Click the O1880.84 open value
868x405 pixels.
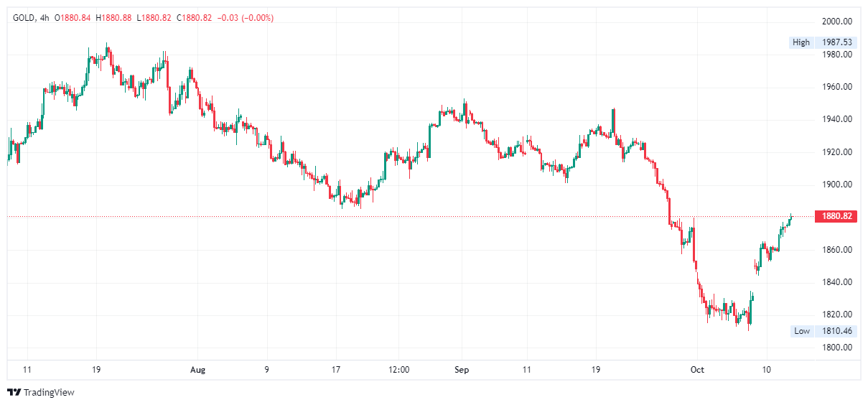click(x=73, y=18)
